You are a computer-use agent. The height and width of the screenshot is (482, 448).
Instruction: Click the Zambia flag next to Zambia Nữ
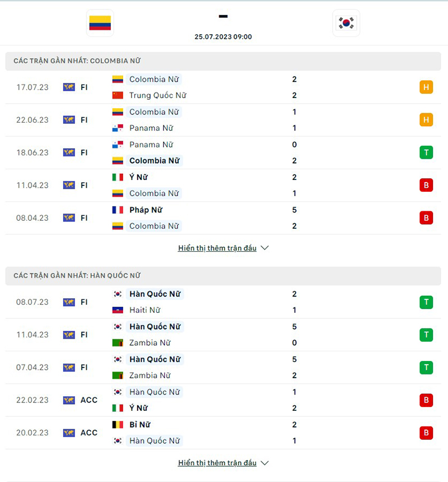(x=118, y=342)
